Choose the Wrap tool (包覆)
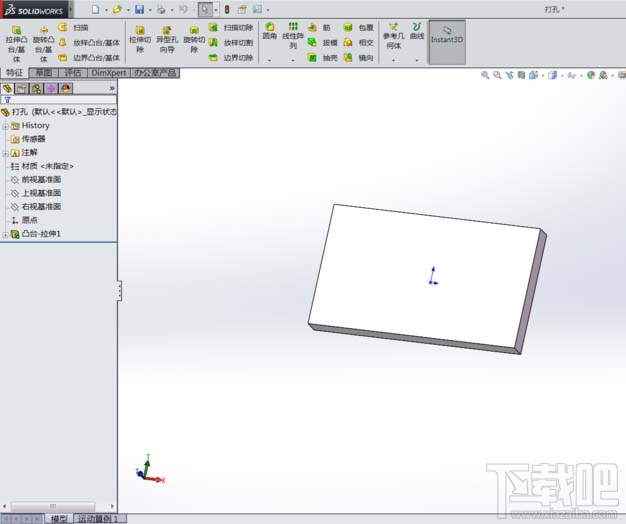This screenshot has height=524, width=626. [x=359, y=28]
